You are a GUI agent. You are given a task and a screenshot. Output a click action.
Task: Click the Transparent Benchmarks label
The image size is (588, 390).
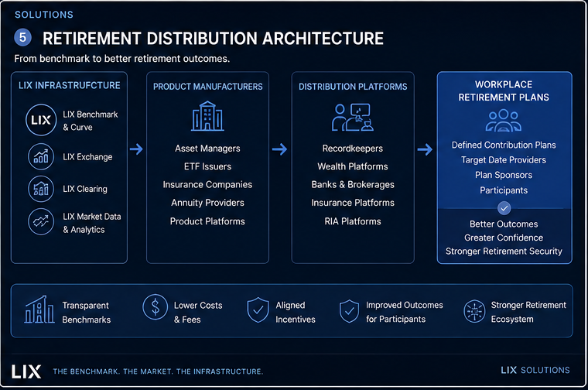[86, 313]
